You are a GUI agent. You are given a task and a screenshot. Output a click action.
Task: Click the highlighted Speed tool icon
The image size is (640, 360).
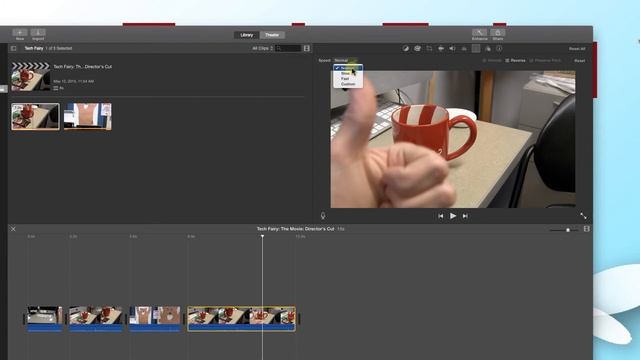[x=476, y=48]
